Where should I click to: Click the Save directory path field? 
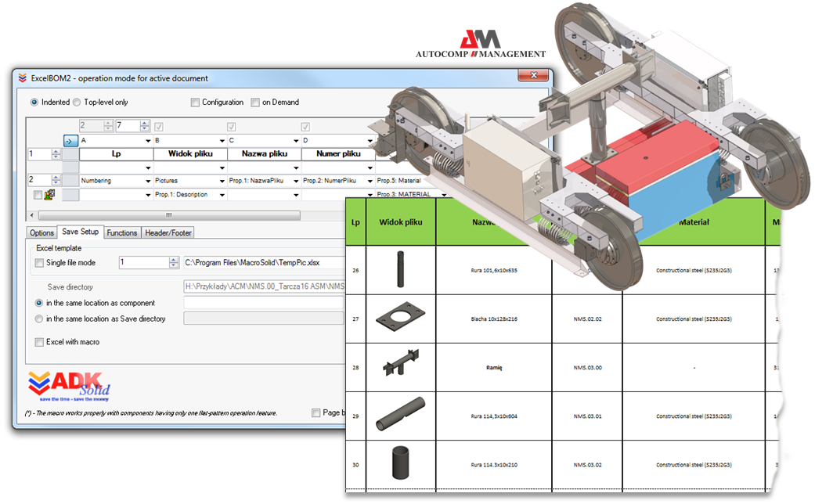point(265,286)
